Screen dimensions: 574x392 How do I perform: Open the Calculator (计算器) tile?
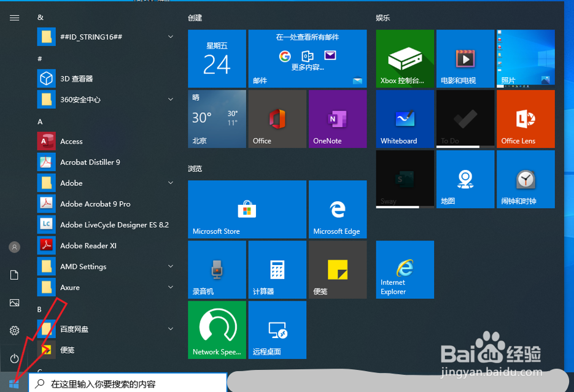click(277, 269)
